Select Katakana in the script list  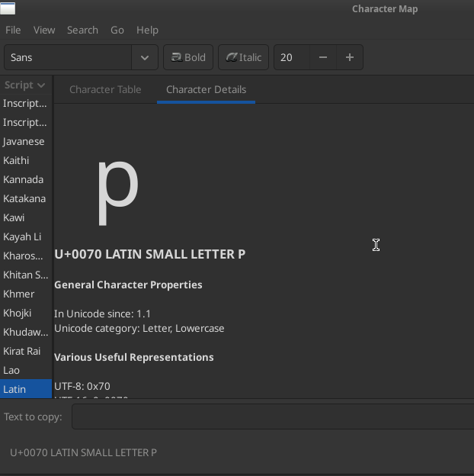[x=26, y=198]
